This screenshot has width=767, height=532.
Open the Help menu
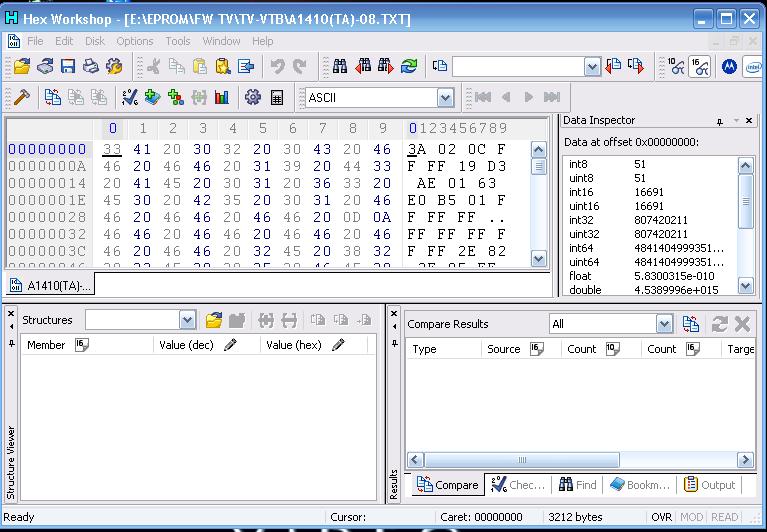click(x=263, y=41)
